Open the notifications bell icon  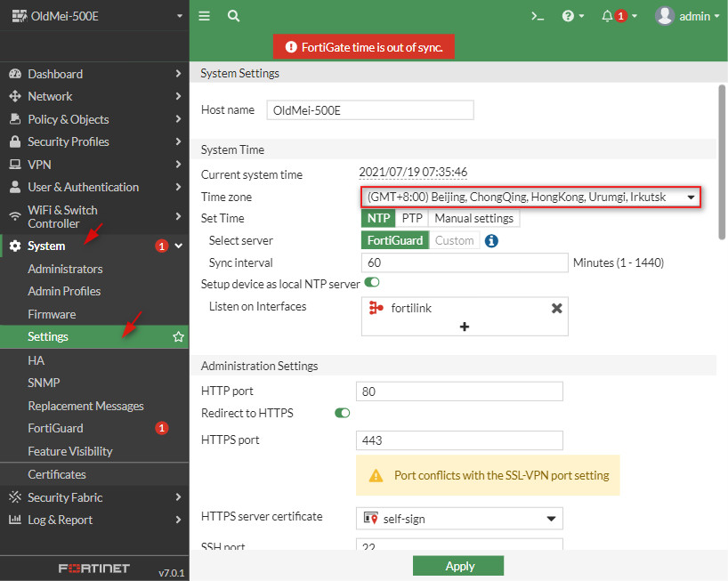coord(607,16)
